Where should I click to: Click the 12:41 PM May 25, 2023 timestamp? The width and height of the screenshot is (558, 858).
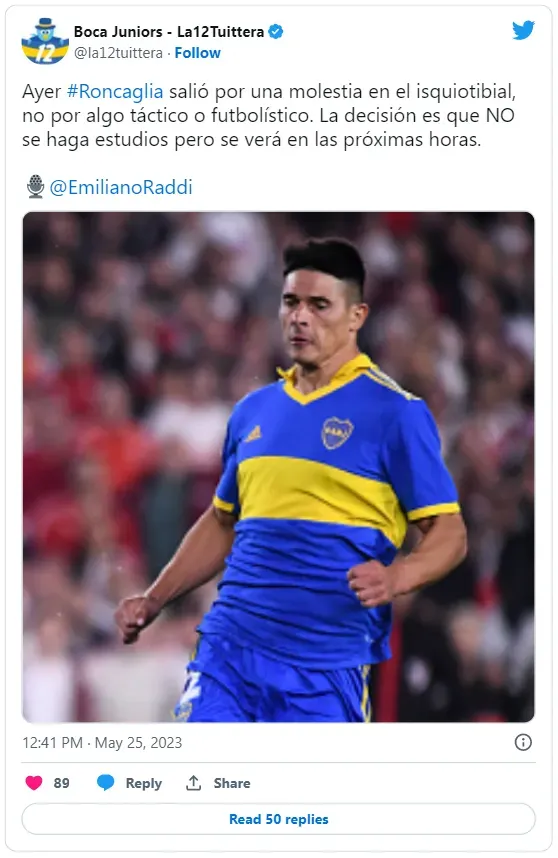(102, 743)
